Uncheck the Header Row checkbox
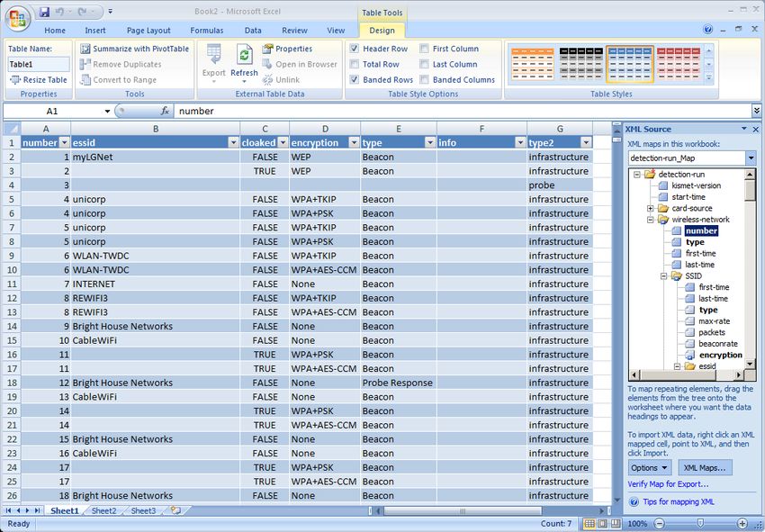 click(x=355, y=49)
